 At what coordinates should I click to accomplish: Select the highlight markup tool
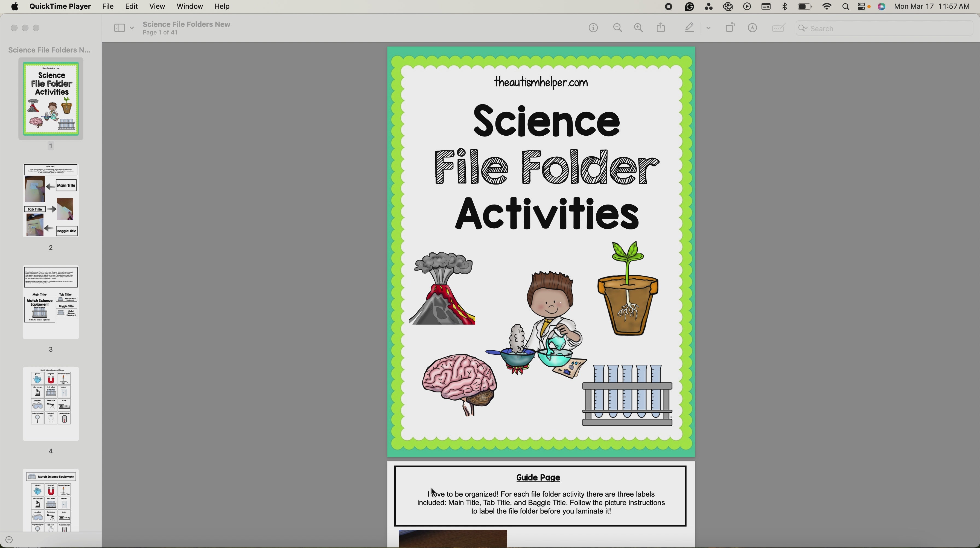point(689,27)
